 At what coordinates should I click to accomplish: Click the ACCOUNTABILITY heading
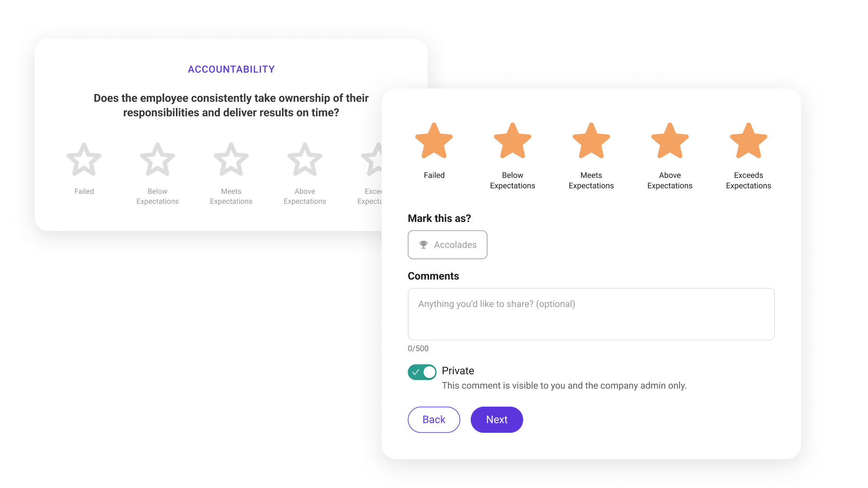coord(231,69)
